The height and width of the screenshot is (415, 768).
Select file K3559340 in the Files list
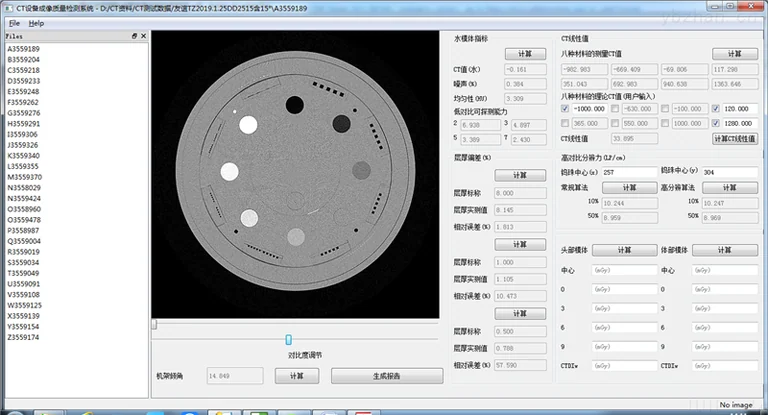(24, 156)
